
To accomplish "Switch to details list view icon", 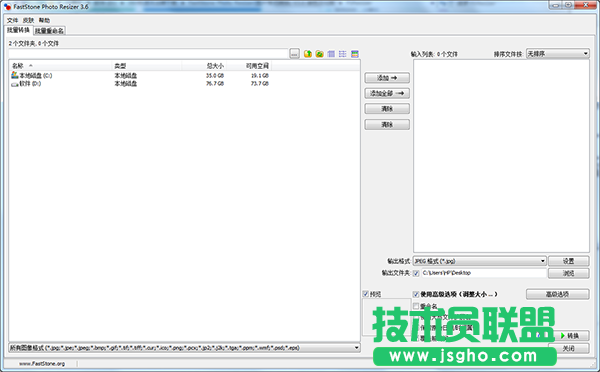I will [331, 54].
